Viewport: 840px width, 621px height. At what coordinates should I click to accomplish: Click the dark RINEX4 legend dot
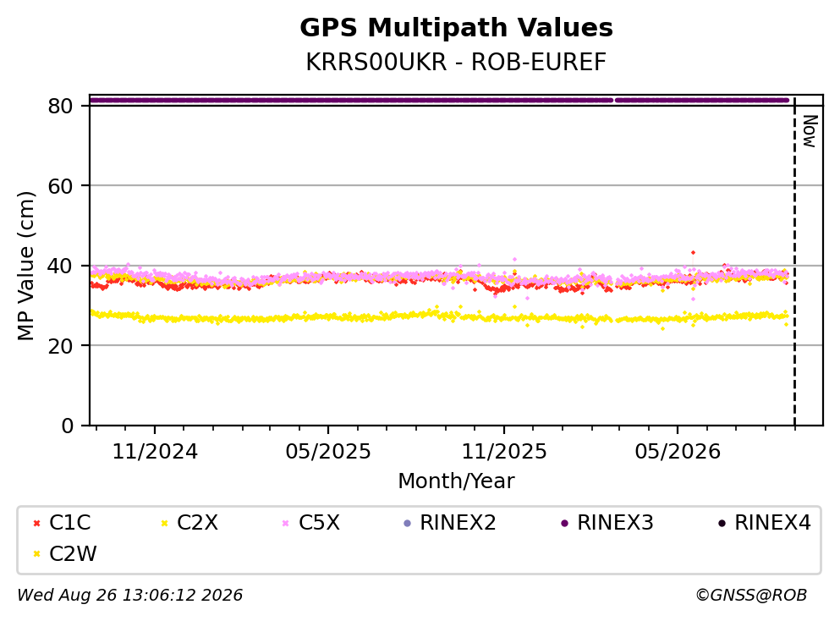(x=722, y=523)
